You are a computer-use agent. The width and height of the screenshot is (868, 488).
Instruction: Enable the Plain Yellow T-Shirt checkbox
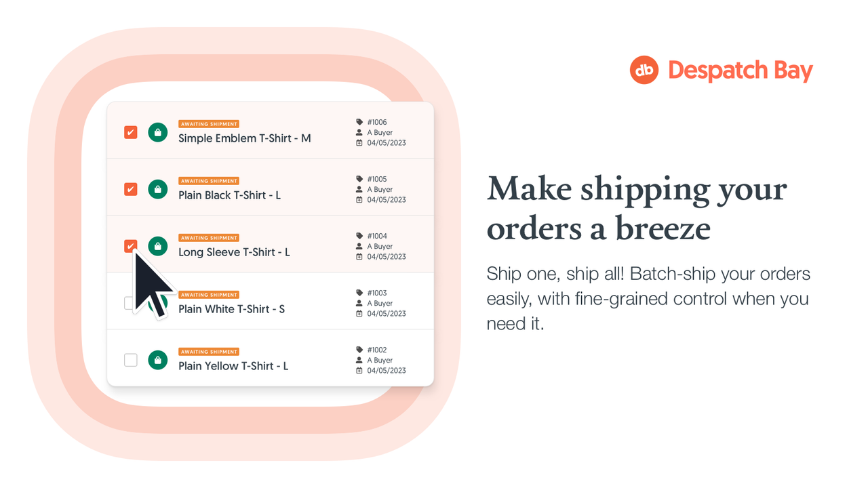[x=130, y=360]
